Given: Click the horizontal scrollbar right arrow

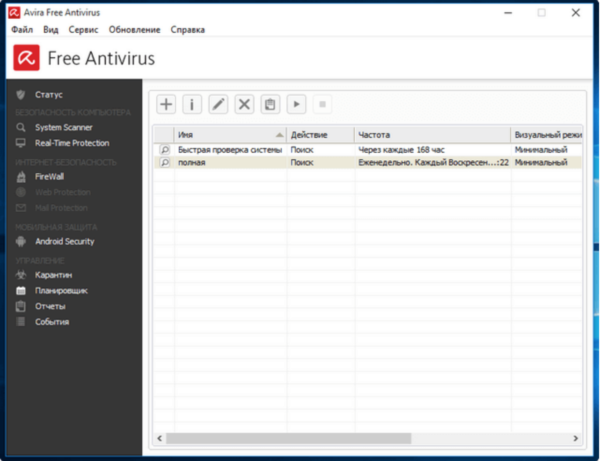Looking at the screenshot, I should [576, 438].
